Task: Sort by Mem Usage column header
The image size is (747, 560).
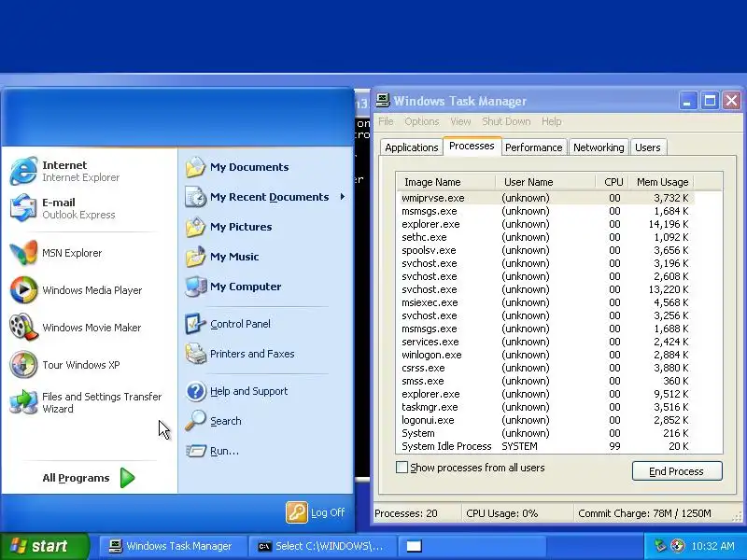Action: tap(662, 182)
